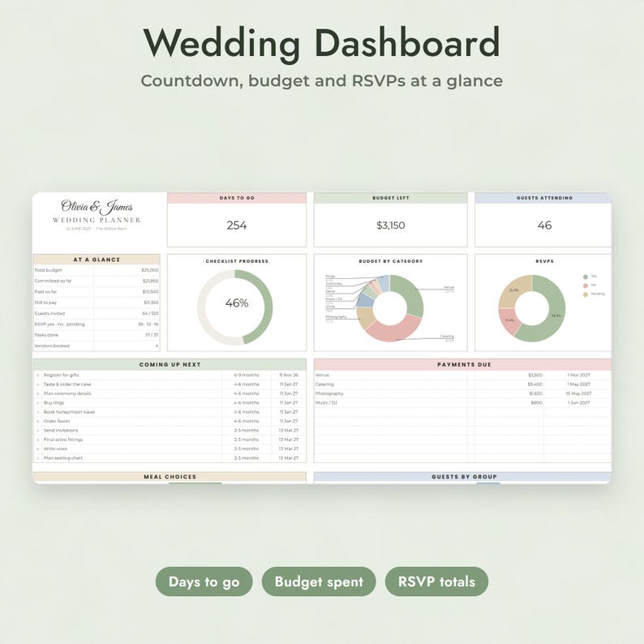Click the green Yes legend dot in RSVPs
Image resolution: width=644 pixels, height=644 pixels.
tap(586, 277)
